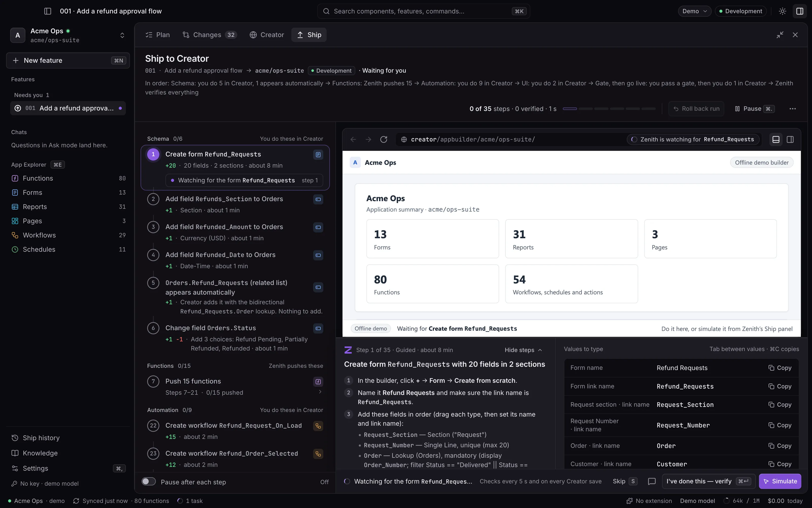The width and height of the screenshot is (812, 508).
Task: Click the workflow icon on Refund_Request_On_Load step
Action: pos(318,426)
